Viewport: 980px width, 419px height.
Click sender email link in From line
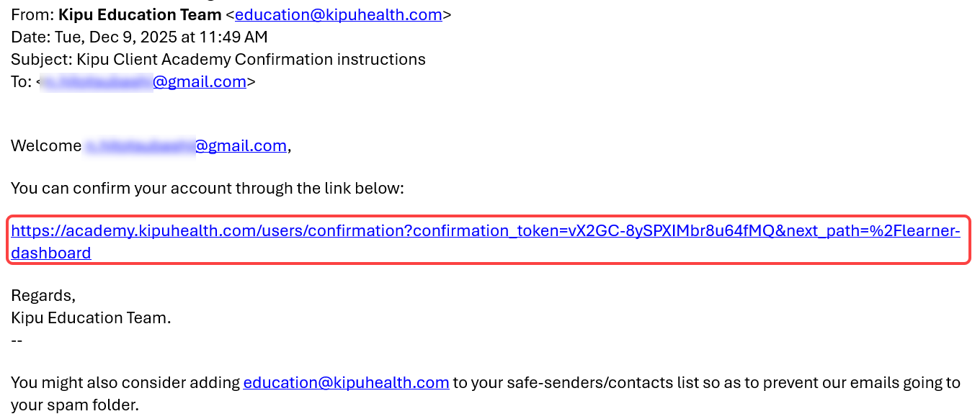pyautogui.click(x=338, y=14)
